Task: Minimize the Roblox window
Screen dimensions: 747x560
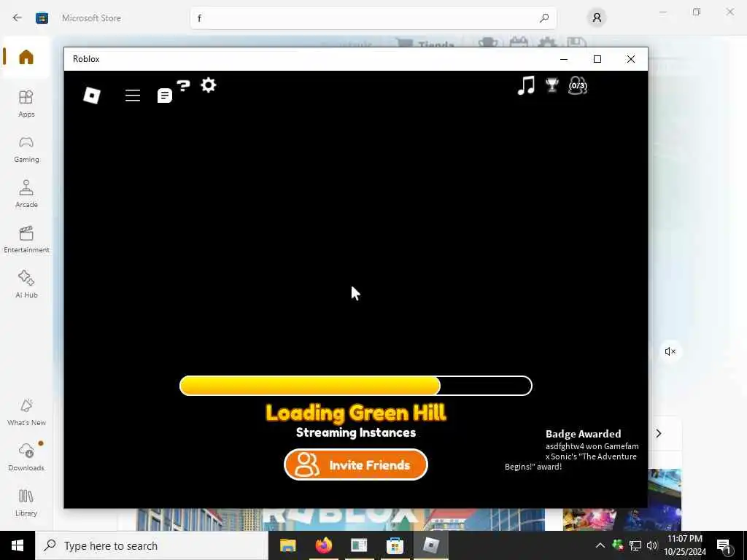Action: tap(564, 59)
